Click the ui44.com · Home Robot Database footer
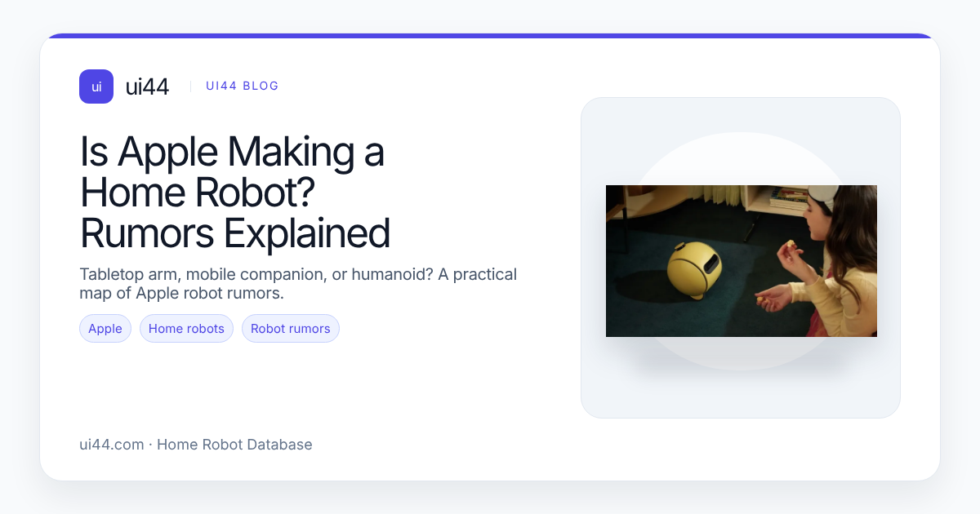 [196, 445]
